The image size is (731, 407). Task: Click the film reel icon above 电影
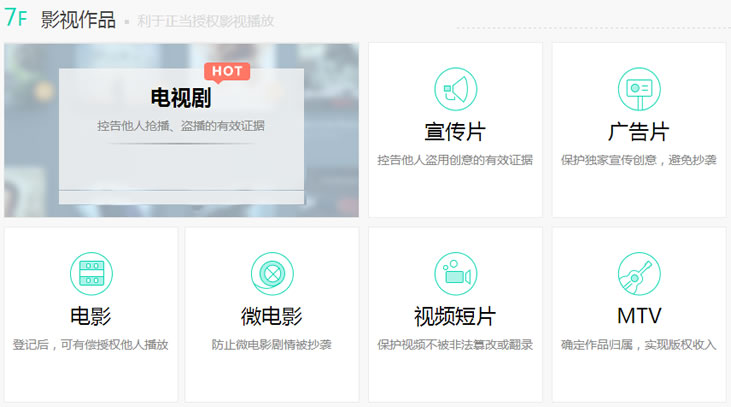click(91, 274)
